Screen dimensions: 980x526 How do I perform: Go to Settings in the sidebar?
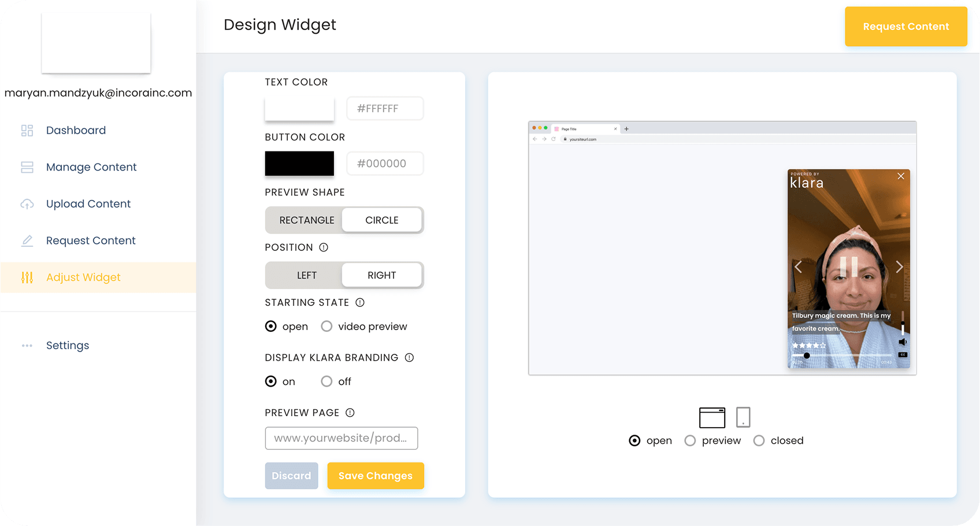coord(68,346)
